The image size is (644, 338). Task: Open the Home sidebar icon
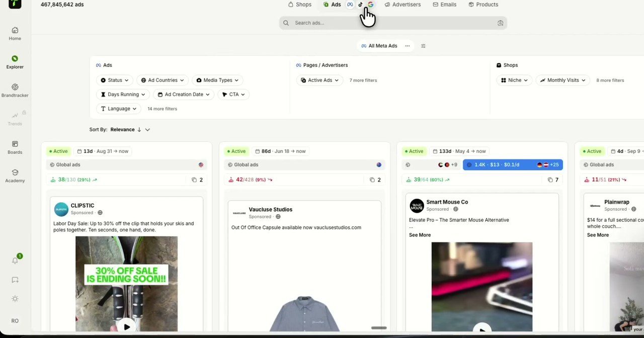point(15,33)
